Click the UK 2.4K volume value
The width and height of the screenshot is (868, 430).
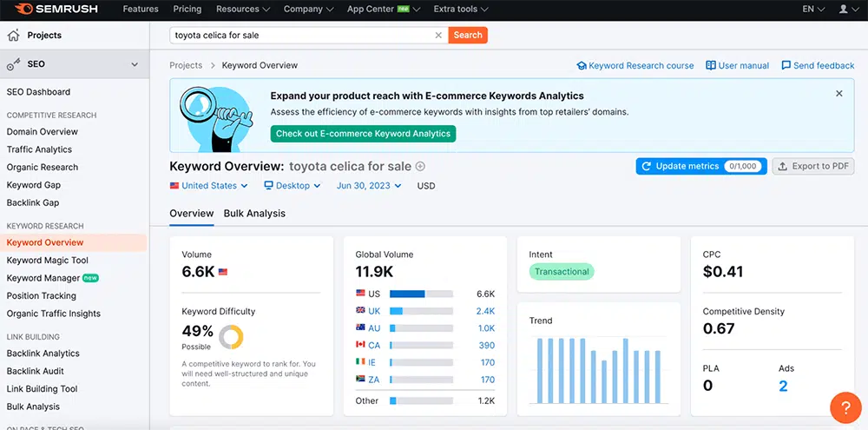pyautogui.click(x=485, y=311)
